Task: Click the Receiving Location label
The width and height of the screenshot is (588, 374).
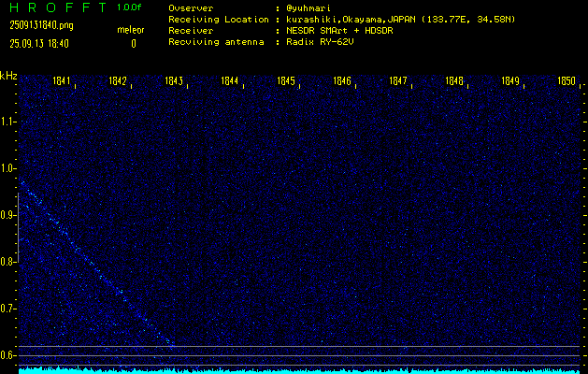Action: [x=219, y=20]
